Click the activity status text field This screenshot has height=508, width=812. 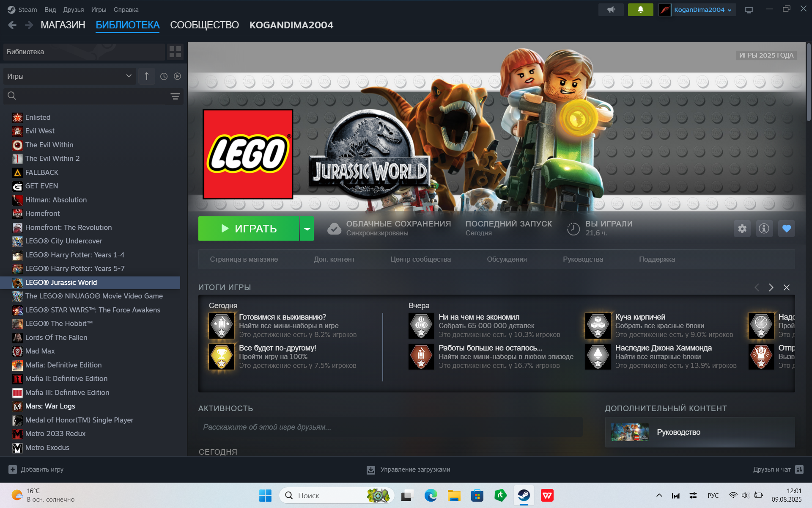[x=390, y=427]
